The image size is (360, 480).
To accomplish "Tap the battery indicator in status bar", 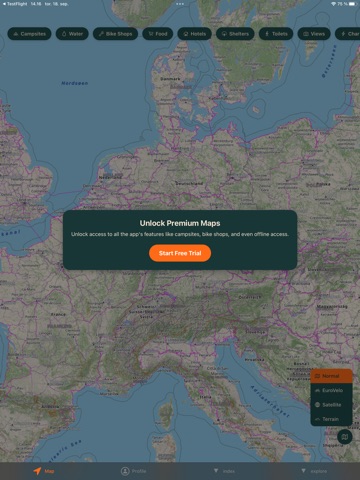I will (353, 4).
